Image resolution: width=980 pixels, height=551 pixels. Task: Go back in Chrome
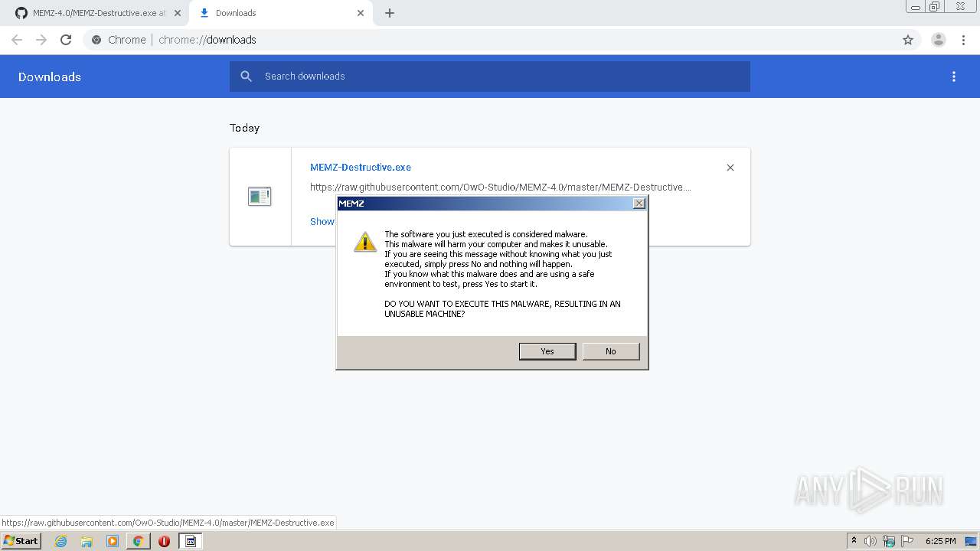click(17, 40)
